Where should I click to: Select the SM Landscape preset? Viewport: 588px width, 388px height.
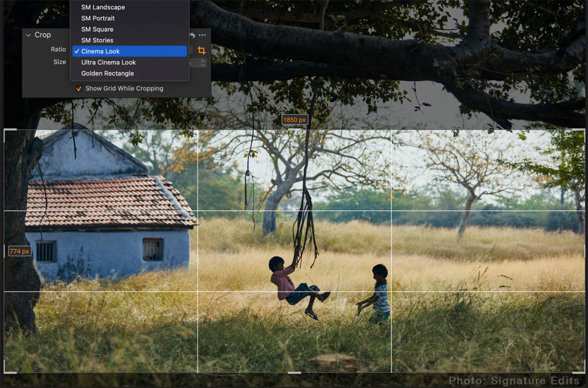tap(102, 7)
